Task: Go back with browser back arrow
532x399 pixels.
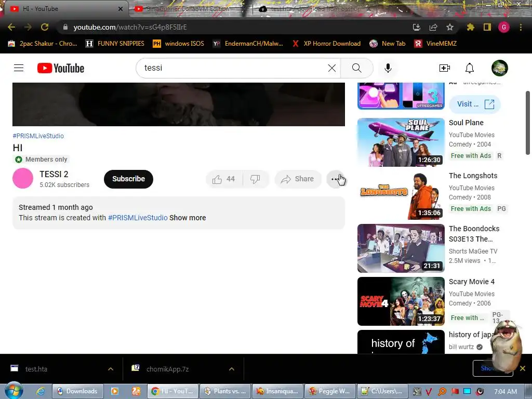Action: pyautogui.click(x=11, y=27)
